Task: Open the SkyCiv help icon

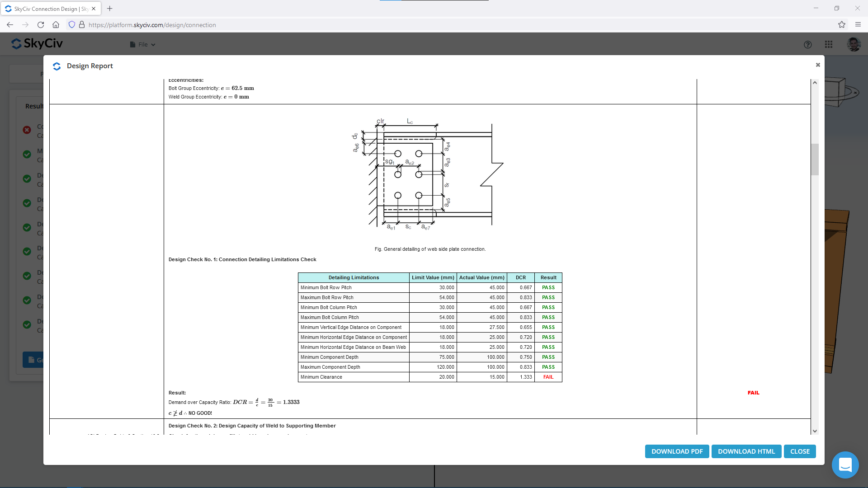Action: (x=808, y=44)
